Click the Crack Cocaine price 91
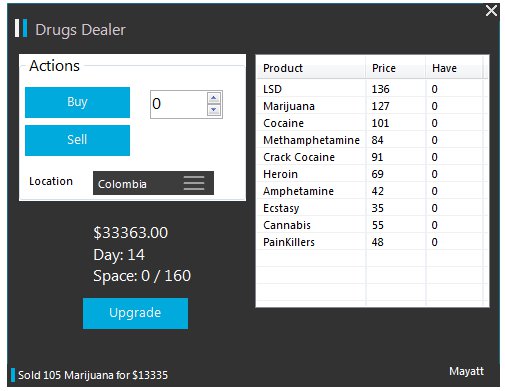The height and width of the screenshot is (391, 505). pyautogui.click(x=377, y=157)
